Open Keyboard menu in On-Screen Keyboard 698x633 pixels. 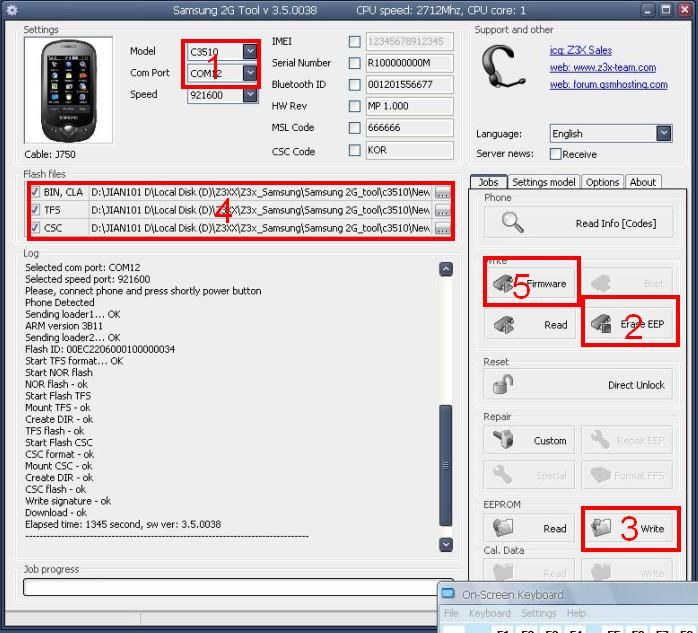coord(490,613)
